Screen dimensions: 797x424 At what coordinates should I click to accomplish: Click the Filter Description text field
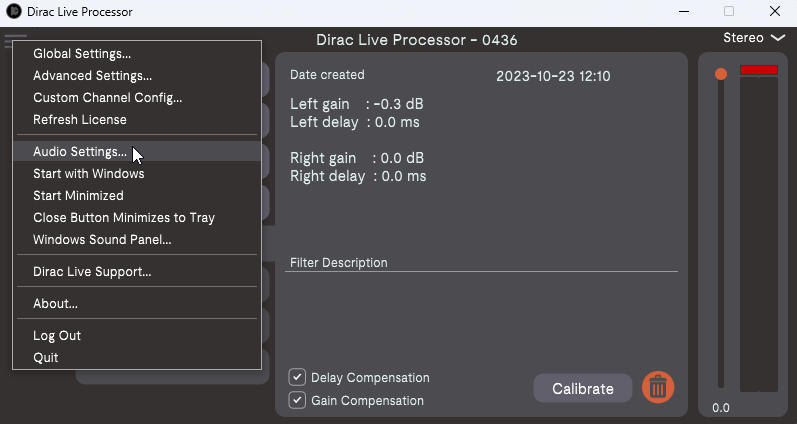(481, 315)
